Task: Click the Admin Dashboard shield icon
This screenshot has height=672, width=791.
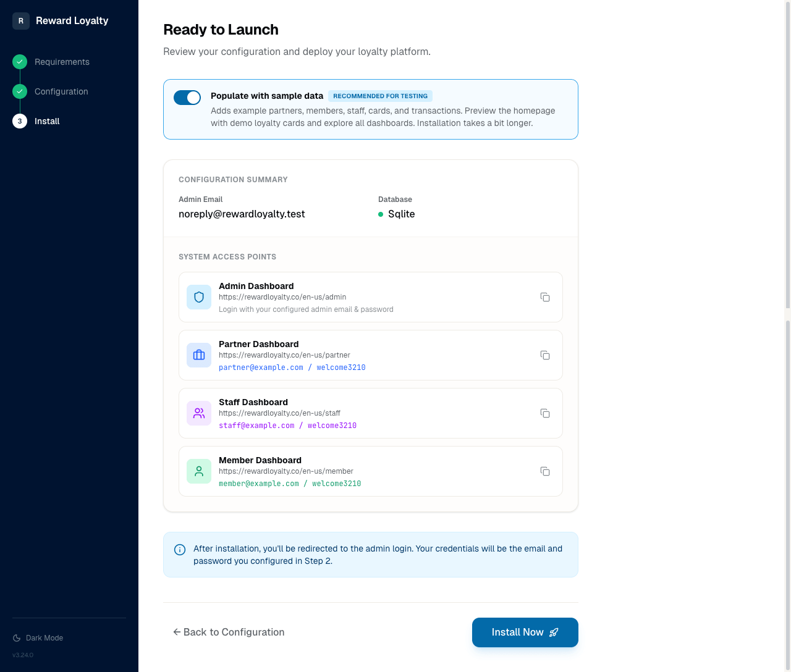Action: [198, 297]
